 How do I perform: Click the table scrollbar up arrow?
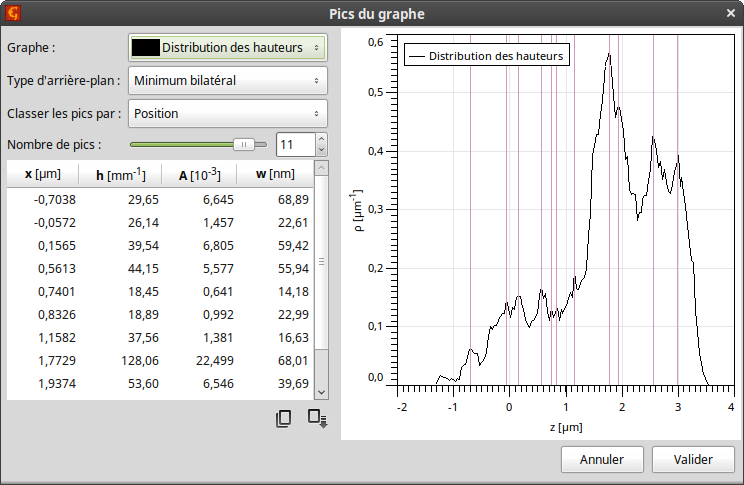pyautogui.click(x=321, y=168)
